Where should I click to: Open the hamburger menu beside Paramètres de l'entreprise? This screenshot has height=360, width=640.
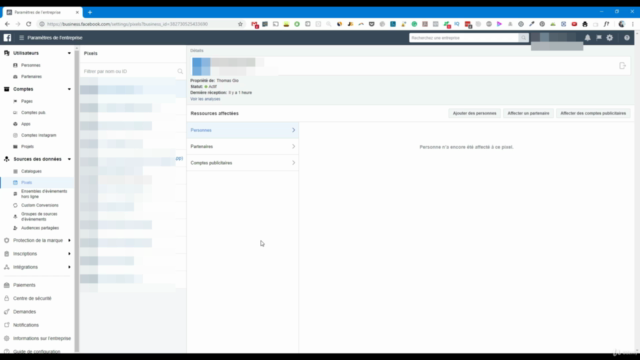click(x=22, y=38)
